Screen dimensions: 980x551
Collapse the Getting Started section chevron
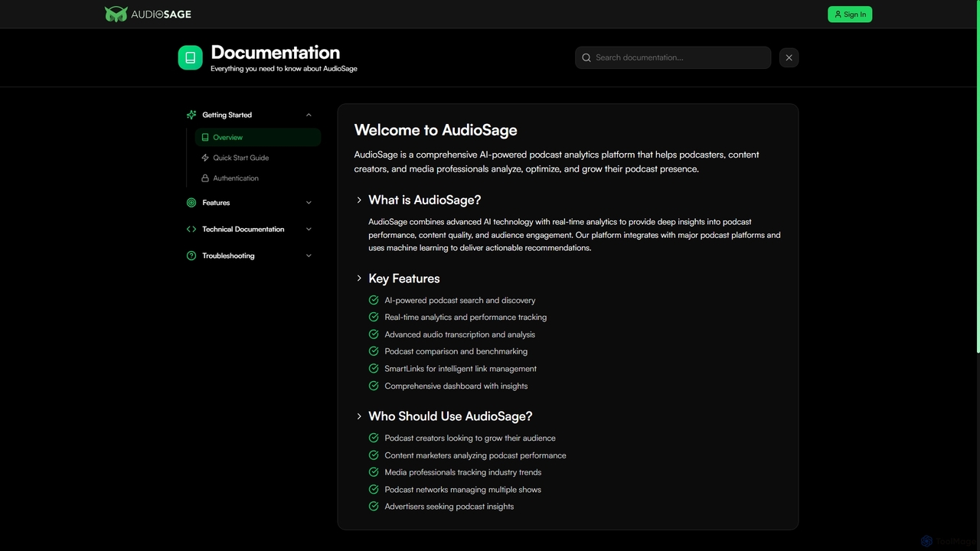(x=309, y=115)
